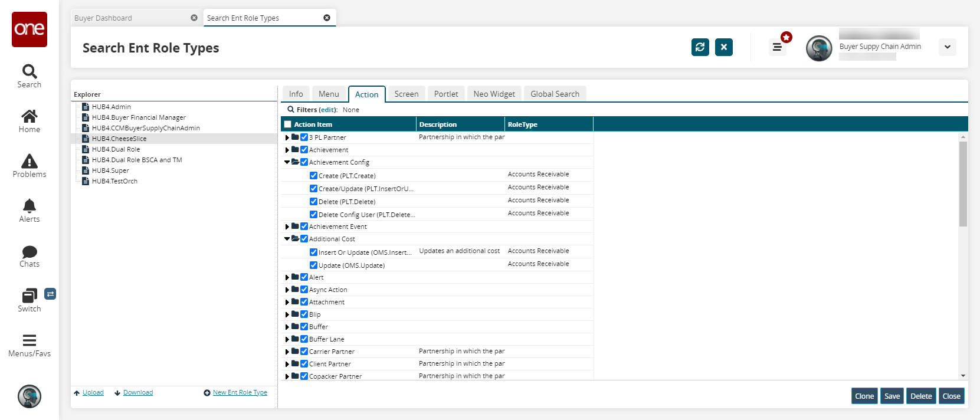Open the user profile dropdown arrow
Viewport: 980px width, 420px height.
click(x=947, y=47)
